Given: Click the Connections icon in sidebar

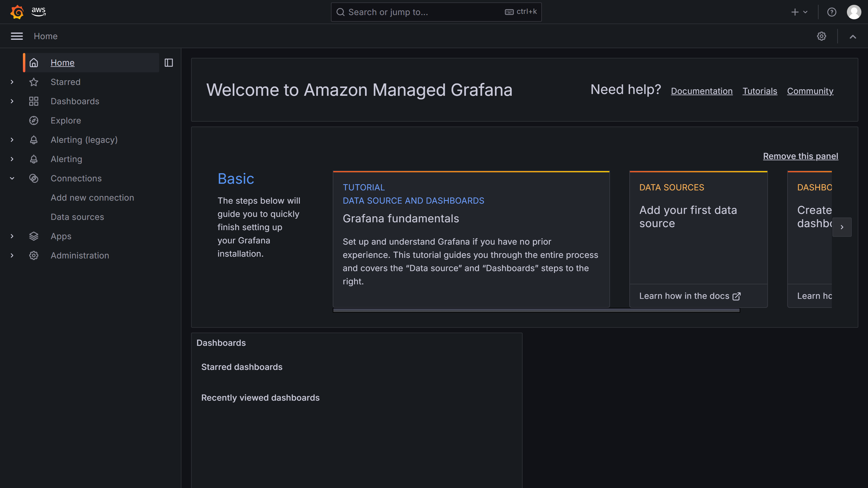Looking at the screenshot, I should 34,178.
